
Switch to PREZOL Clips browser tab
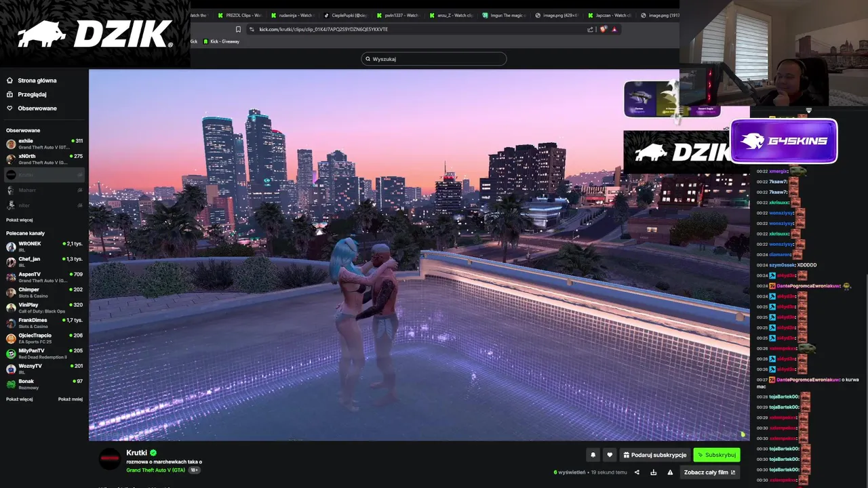point(240,15)
